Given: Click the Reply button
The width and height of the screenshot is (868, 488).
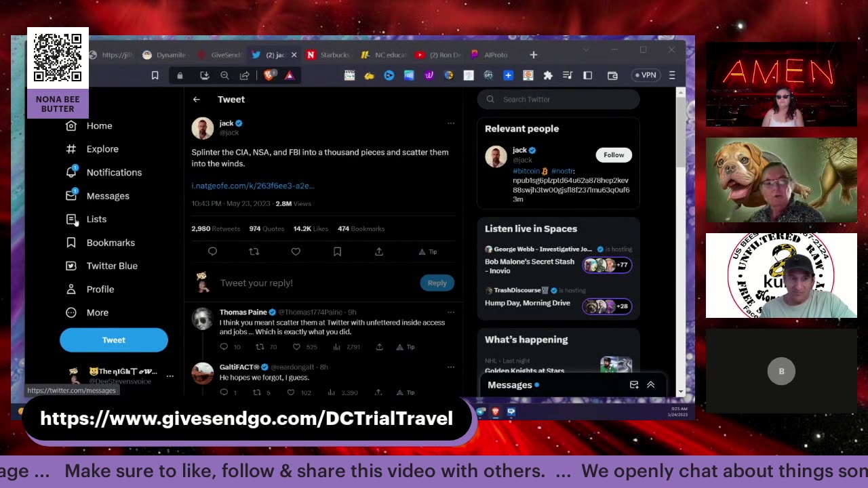Looking at the screenshot, I should coord(437,283).
